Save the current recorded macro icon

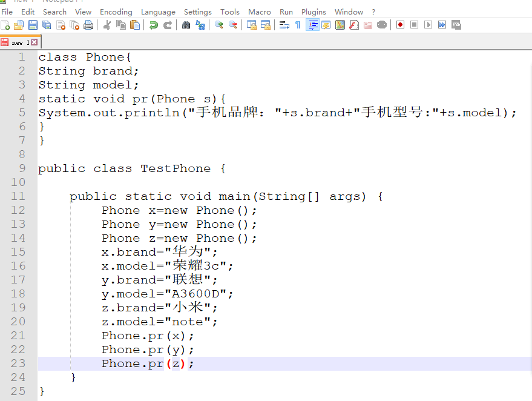[x=456, y=25]
